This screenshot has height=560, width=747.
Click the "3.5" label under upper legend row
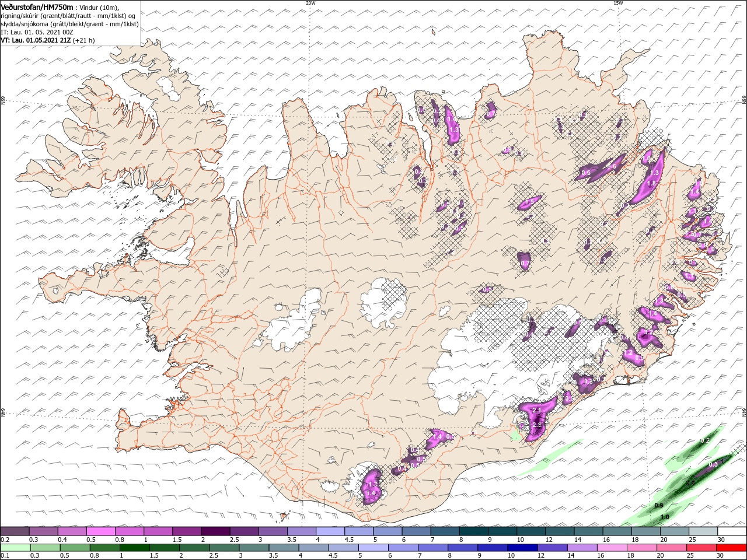point(291,540)
